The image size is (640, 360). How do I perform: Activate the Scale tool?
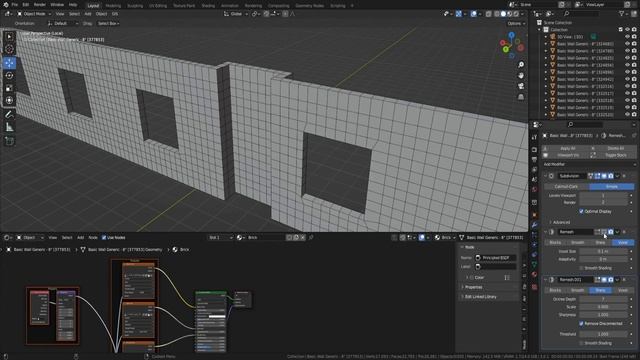tap(9, 88)
